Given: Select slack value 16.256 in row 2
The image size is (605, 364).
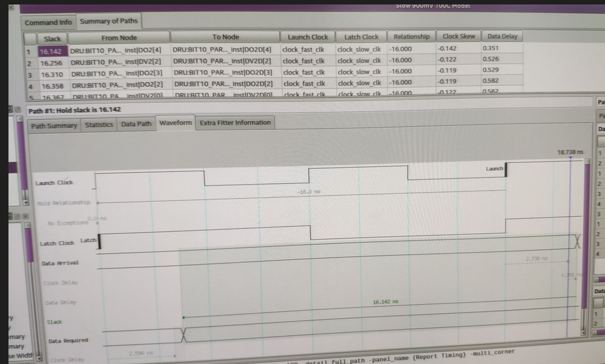Looking at the screenshot, I should point(53,63).
